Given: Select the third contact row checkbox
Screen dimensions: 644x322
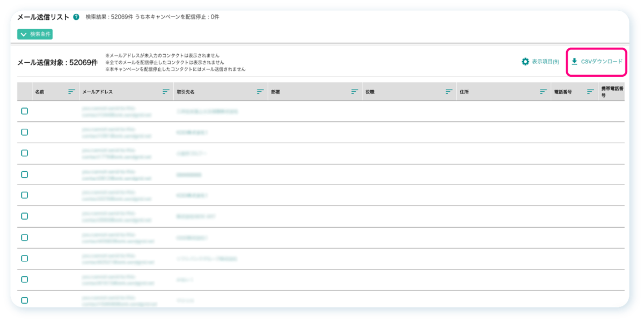Looking at the screenshot, I should [25, 153].
